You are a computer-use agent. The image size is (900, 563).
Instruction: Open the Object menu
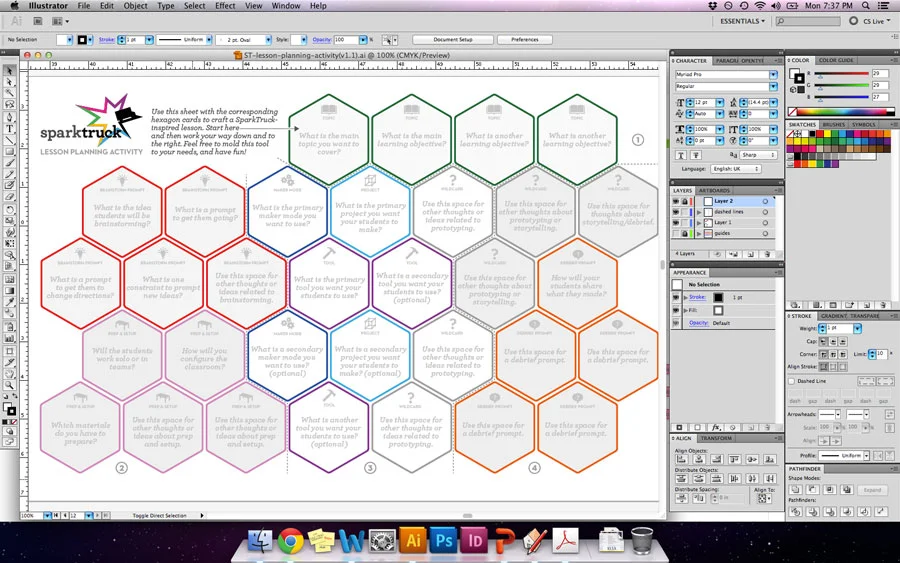135,6
